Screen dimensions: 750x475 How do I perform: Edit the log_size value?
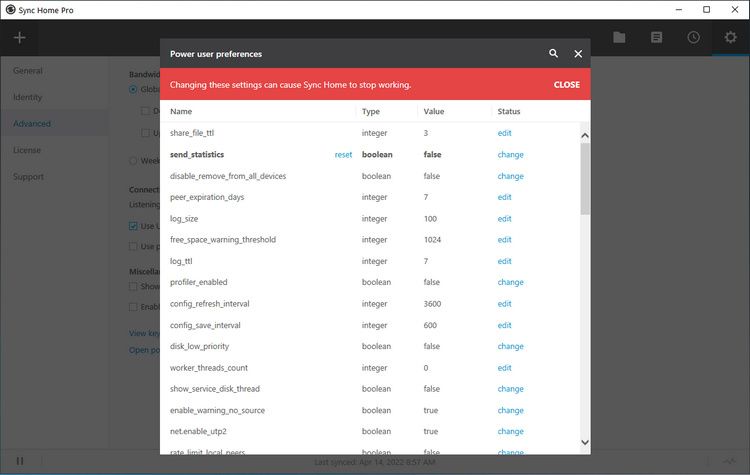[x=504, y=219]
